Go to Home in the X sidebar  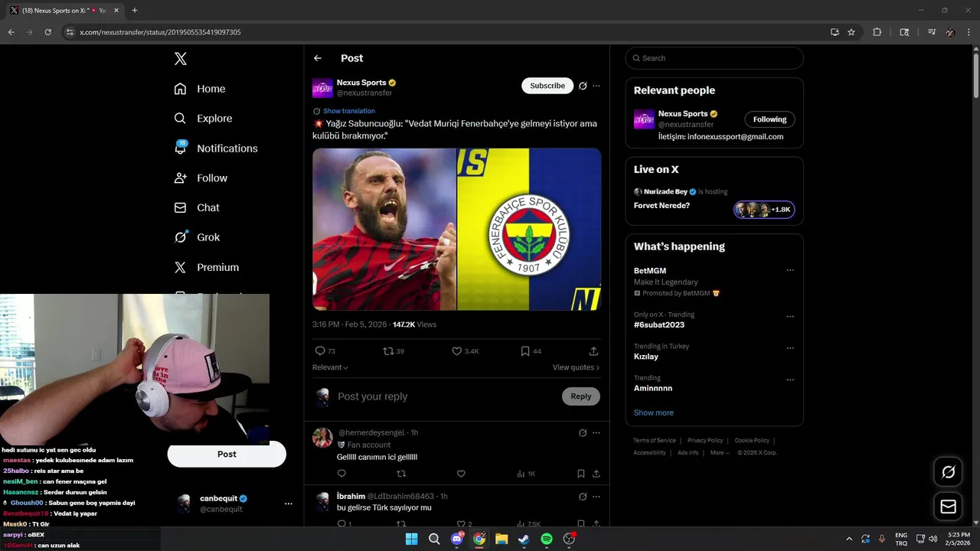coord(200,89)
